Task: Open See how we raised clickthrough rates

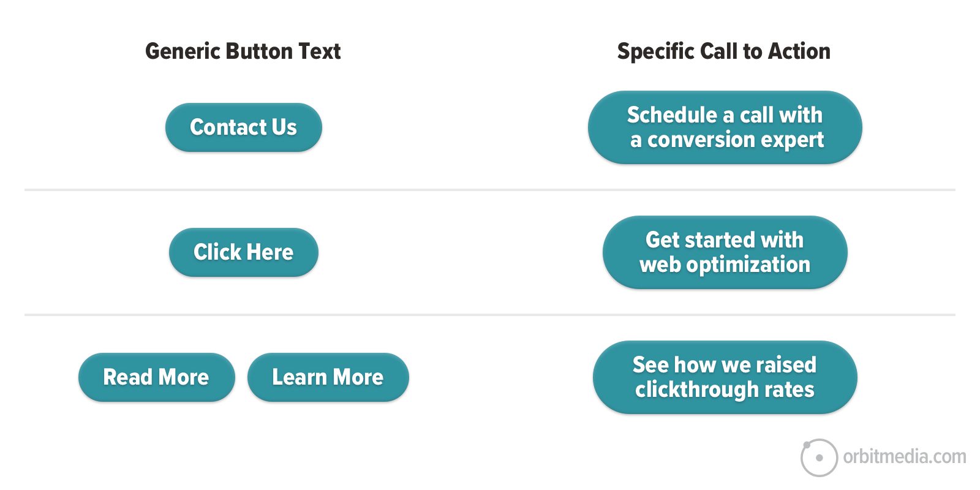Action: [725, 377]
